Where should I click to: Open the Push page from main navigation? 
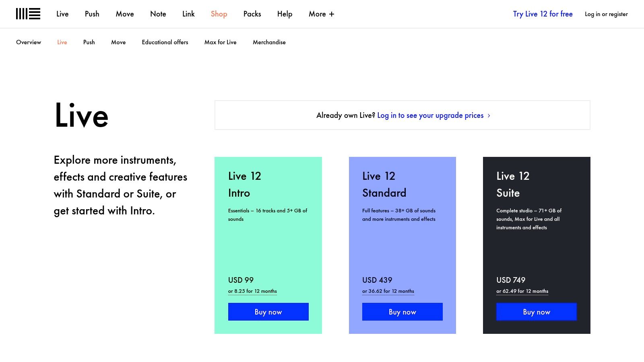pos(92,14)
